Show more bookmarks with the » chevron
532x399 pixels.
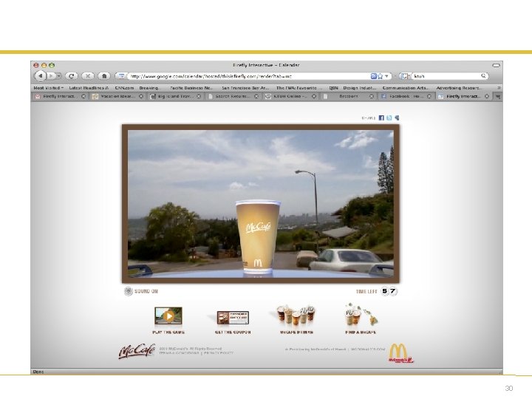click(499, 87)
